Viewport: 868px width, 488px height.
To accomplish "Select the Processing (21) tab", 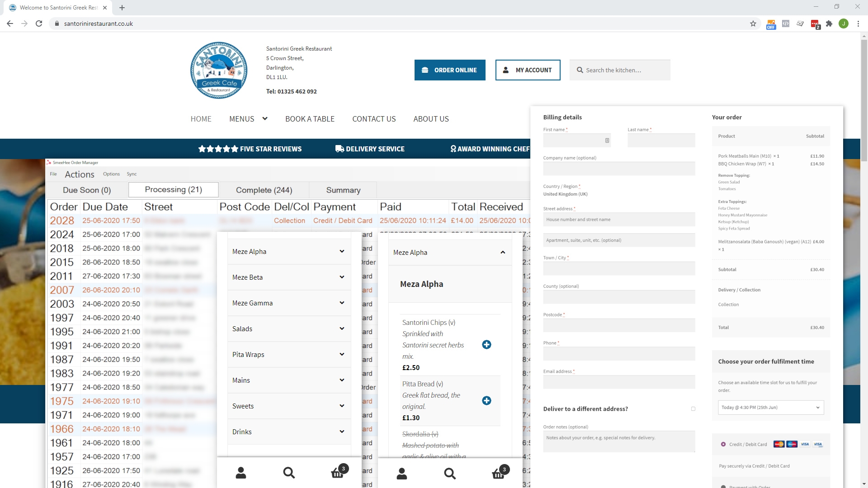I will [x=174, y=190].
